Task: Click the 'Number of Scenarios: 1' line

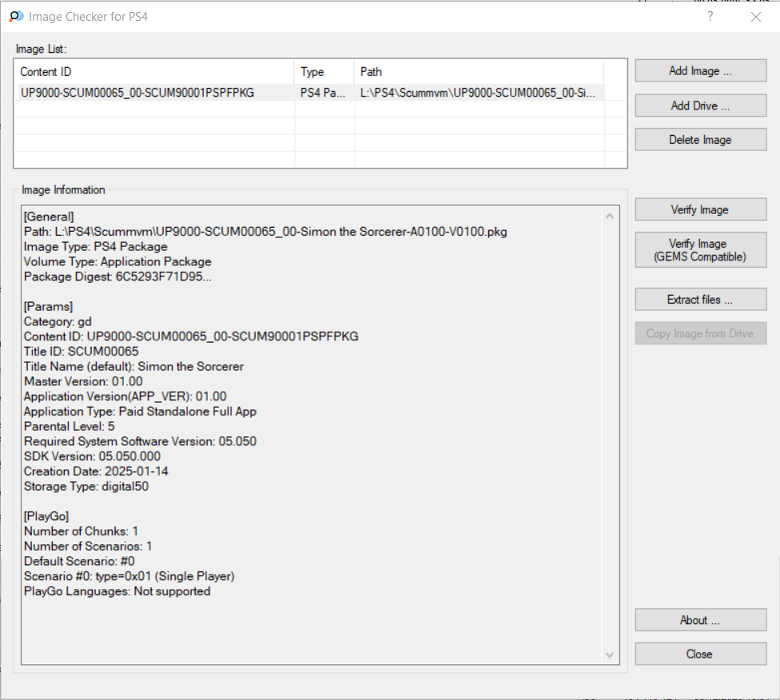Action: point(88,546)
